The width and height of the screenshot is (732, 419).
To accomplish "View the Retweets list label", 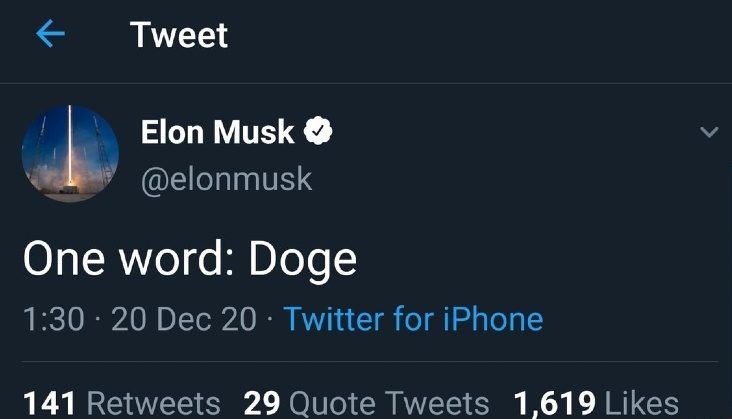I will 154,403.
